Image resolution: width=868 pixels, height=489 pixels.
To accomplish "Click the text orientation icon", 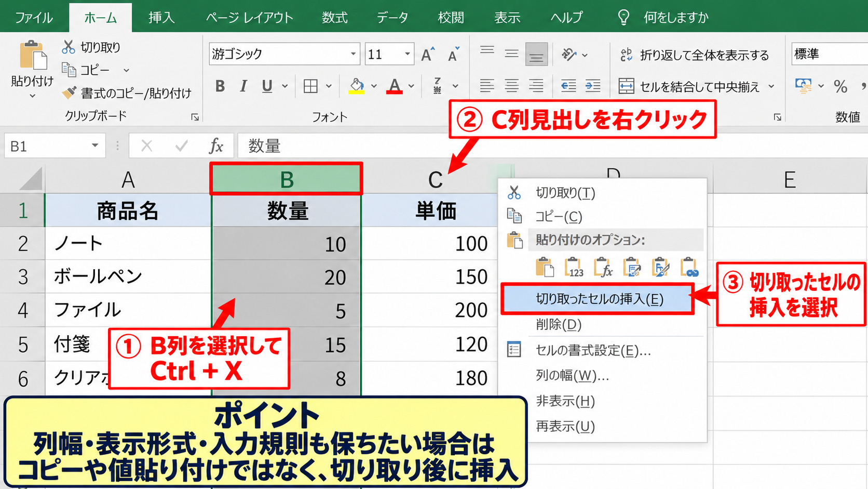I will click(x=569, y=54).
